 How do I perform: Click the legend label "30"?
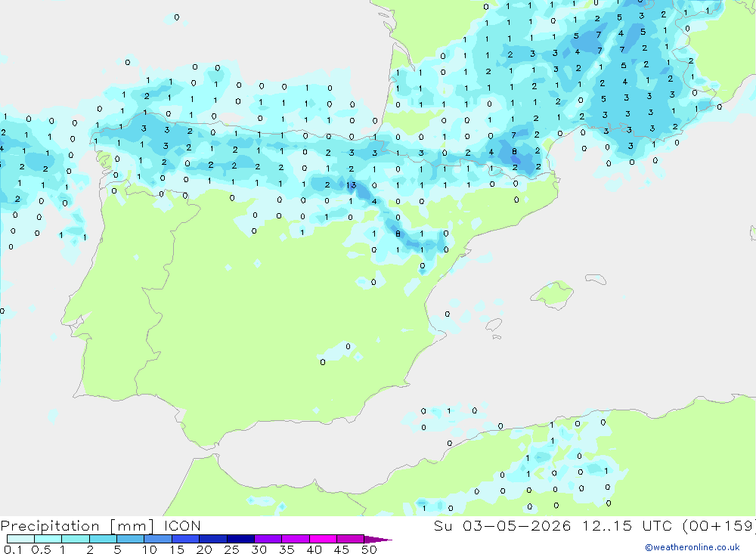pos(259,549)
